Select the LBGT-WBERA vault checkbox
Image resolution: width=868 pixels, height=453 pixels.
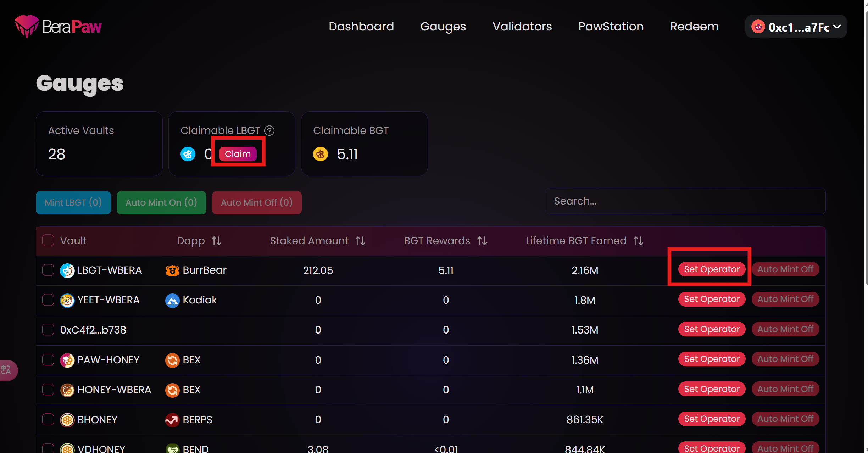[x=48, y=270]
